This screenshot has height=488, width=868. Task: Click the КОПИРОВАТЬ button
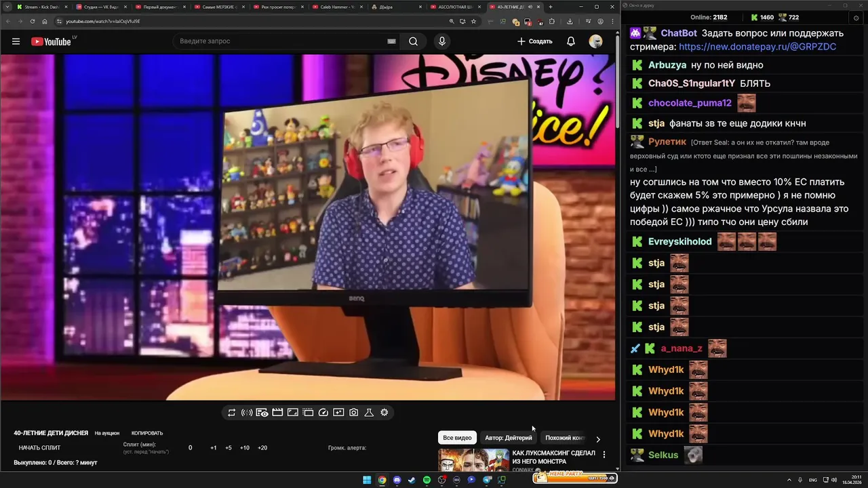coord(147,433)
